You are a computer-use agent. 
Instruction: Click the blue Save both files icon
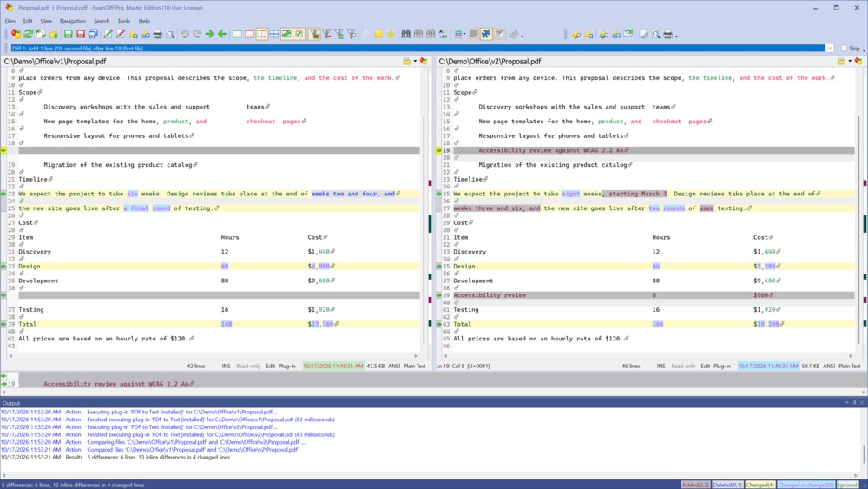coord(93,35)
